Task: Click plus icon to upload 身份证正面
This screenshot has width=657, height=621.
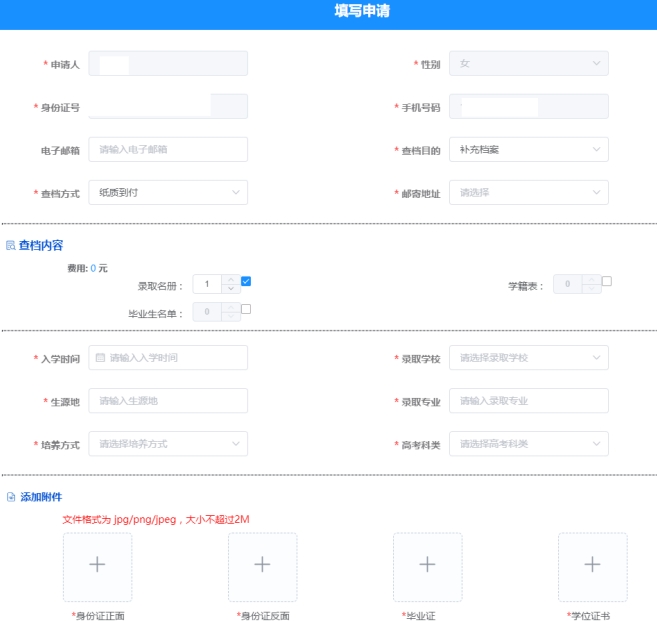Action: 97,565
